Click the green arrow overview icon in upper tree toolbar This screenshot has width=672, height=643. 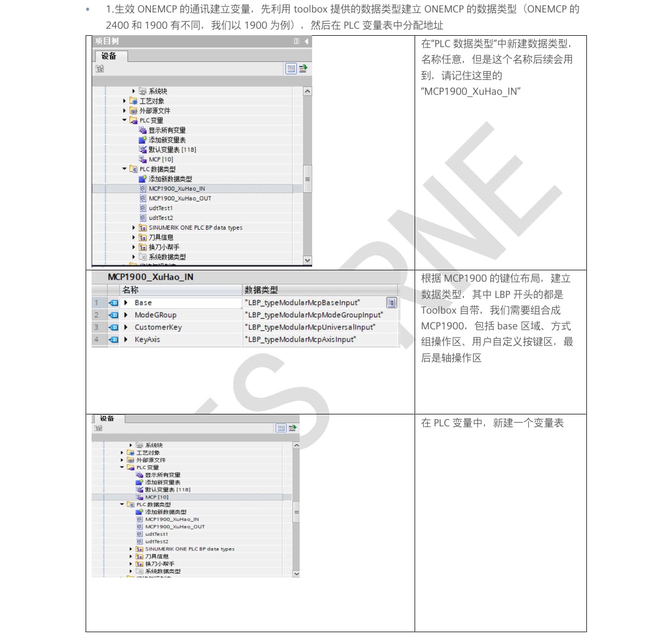coord(303,68)
